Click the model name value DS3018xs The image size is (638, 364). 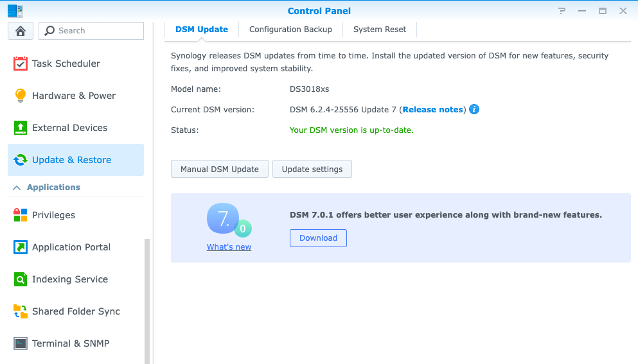[309, 89]
